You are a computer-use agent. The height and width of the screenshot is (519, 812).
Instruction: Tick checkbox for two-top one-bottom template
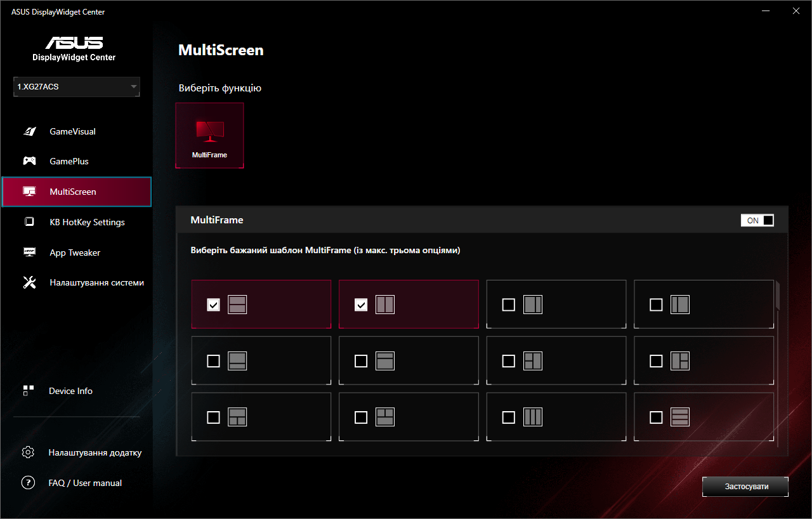coord(361,417)
